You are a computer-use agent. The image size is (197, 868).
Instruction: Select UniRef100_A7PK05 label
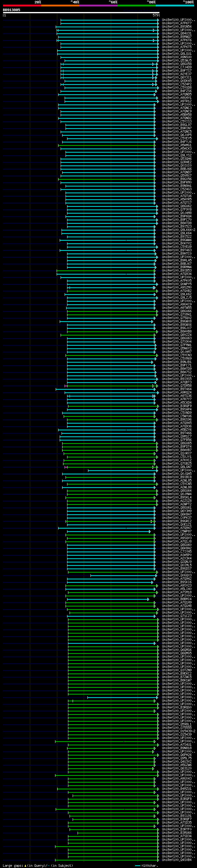176,280
